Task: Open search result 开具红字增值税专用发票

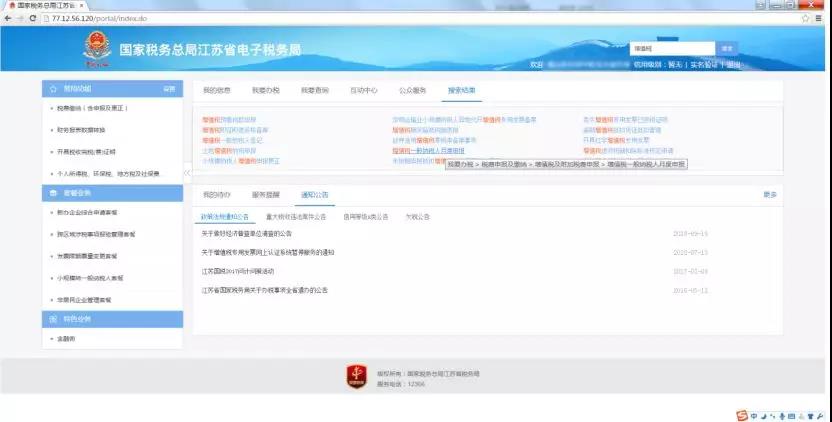Action: (616, 141)
